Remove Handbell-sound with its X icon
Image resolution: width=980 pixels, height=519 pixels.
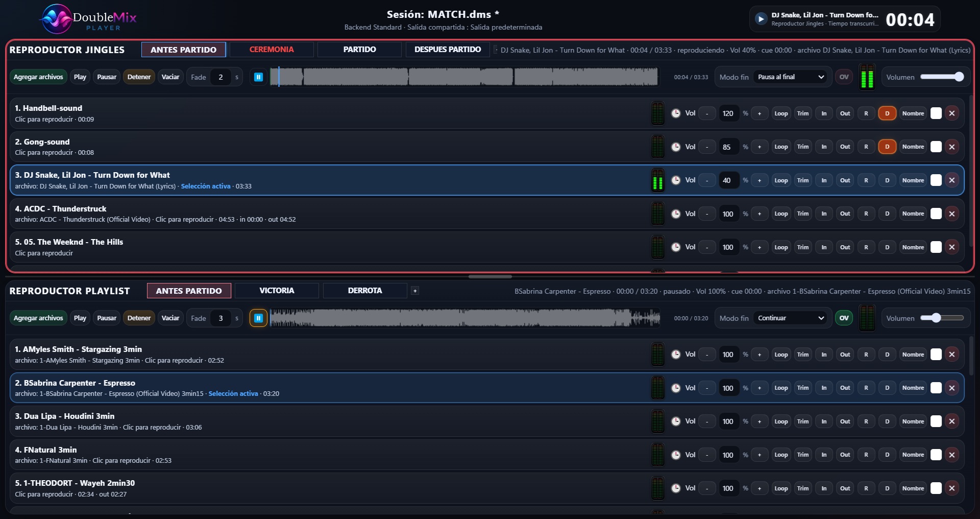point(952,113)
